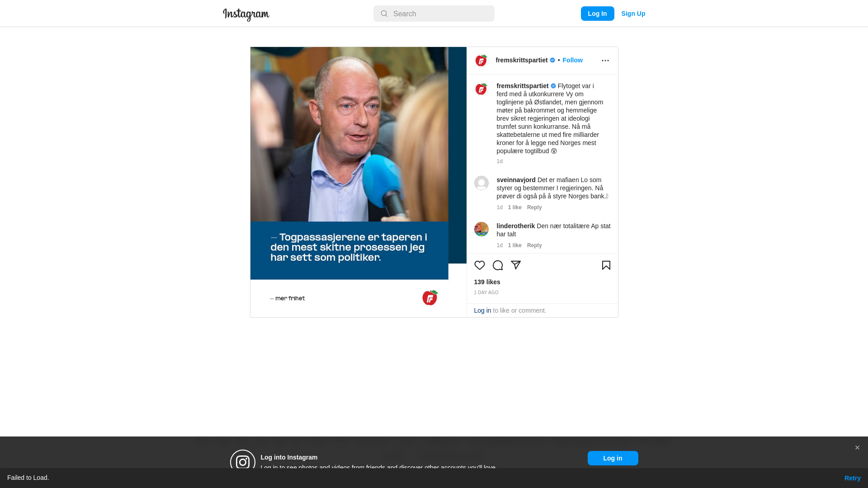The image size is (868, 488).
Task: Open the post image of the politician
Action: click(358, 182)
